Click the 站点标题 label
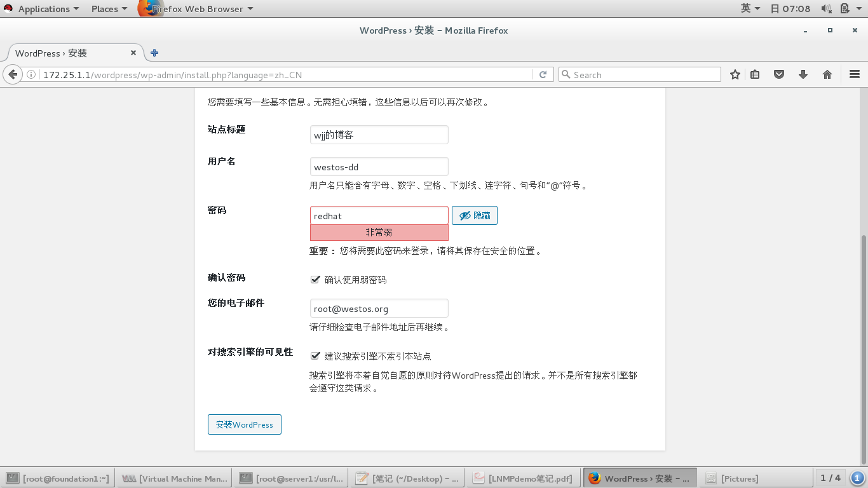The height and width of the screenshot is (488, 868). [x=226, y=130]
